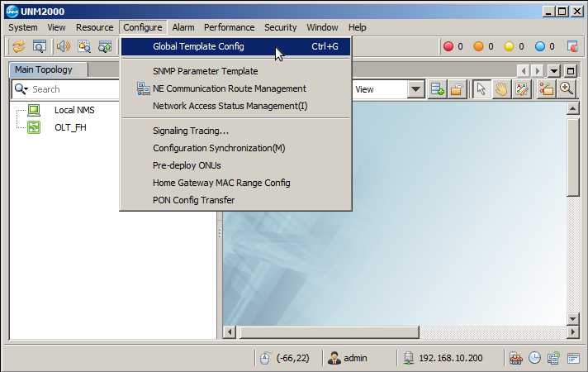The width and height of the screenshot is (588, 372).
Task: Open the Performance menu
Action: coord(229,27)
